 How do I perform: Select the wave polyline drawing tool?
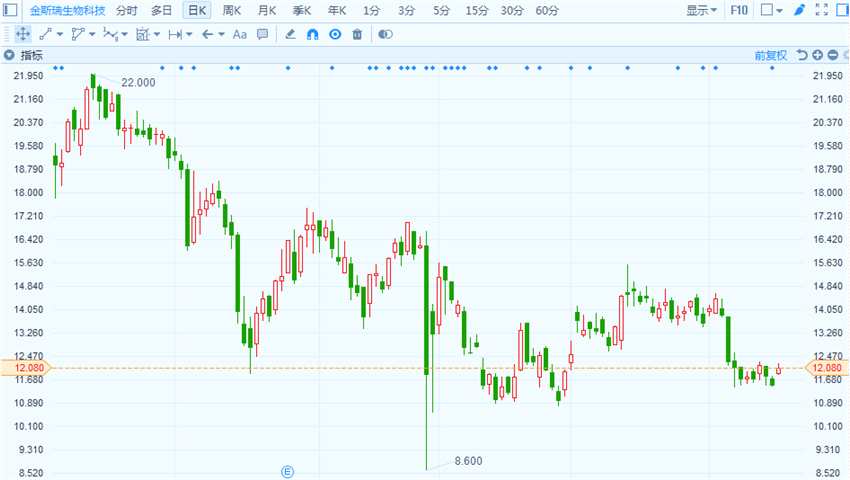click(110, 34)
